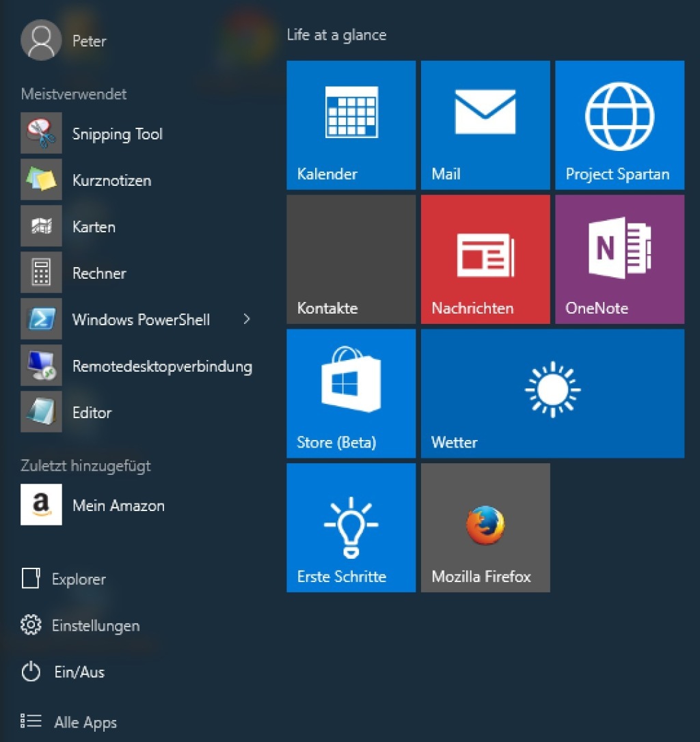Open the Kalender tile
The width and height of the screenshot is (700, 742).
point(351,125)
